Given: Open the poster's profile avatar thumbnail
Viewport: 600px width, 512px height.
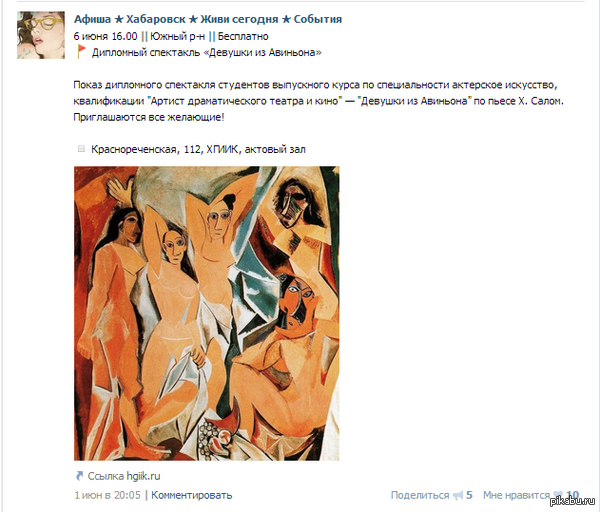Looking at the screenshot, I should pos(41,35).
